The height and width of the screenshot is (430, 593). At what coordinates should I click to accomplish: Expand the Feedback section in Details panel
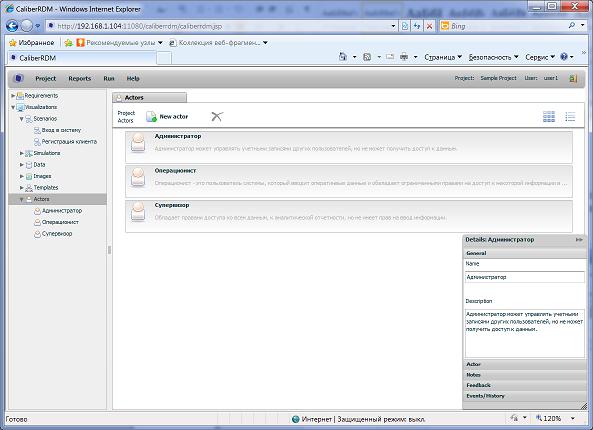pyautogui.click(x=524, y=385)
